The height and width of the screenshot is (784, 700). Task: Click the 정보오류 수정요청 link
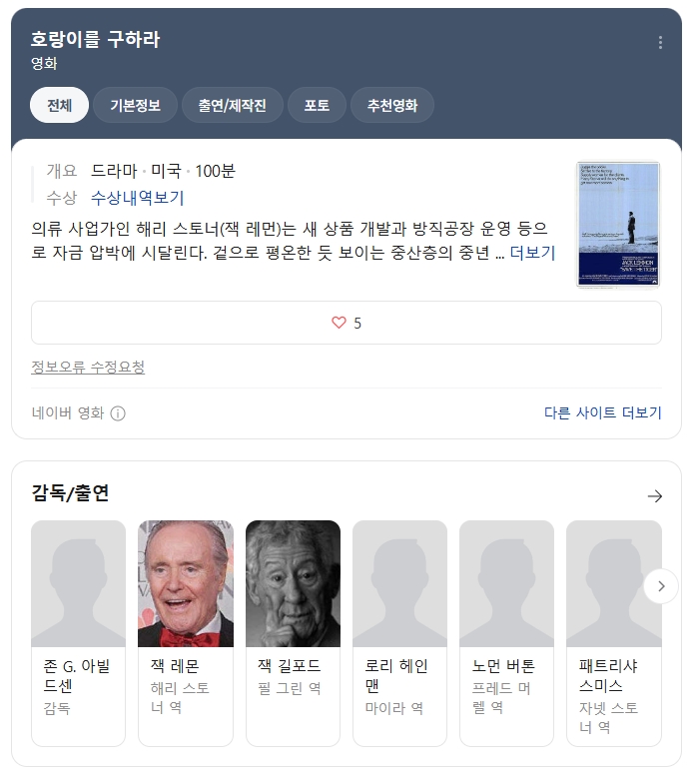click(88, 367)
